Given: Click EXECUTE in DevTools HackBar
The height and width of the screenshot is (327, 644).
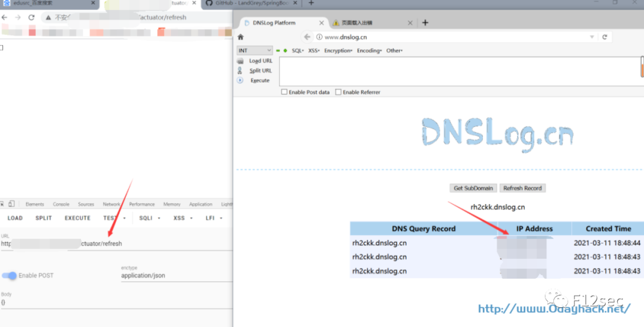Looking at the screenshot, I should (78, 218).
